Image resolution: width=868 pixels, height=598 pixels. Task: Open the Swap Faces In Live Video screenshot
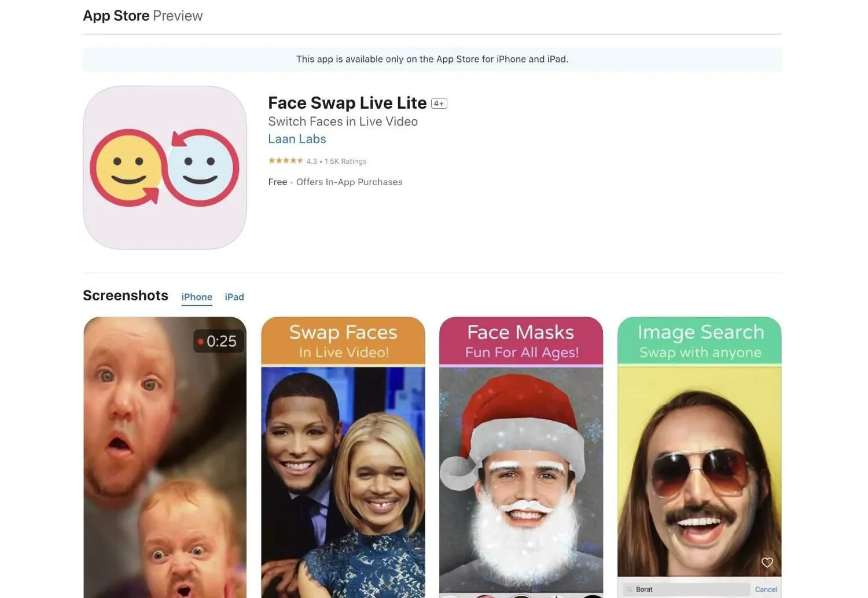point(343,457)
